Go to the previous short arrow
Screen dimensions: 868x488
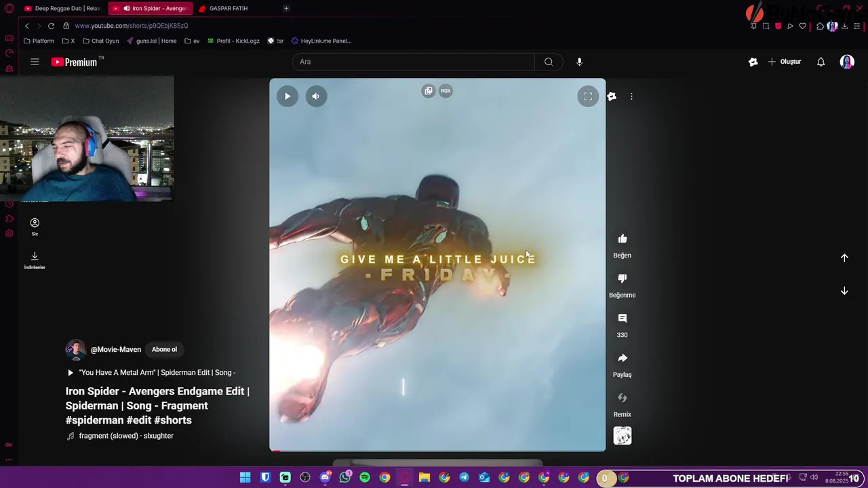(844, 258)
